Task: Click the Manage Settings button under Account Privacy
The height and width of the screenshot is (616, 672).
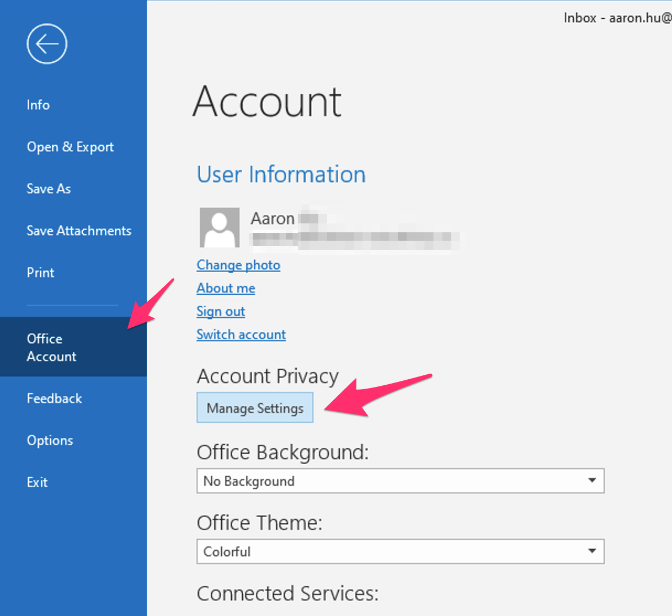Action: click(254, 407)
